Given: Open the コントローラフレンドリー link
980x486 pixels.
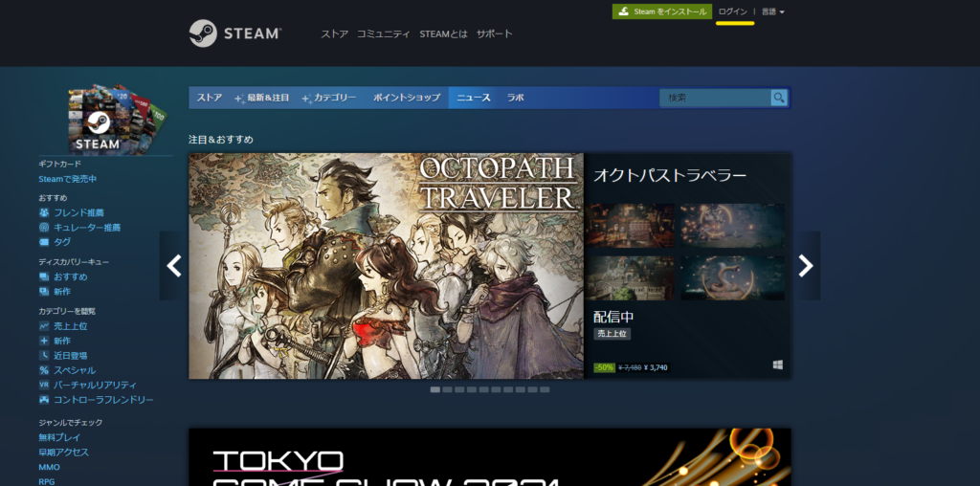Looking at the screenshot, I should click(103, 400).
